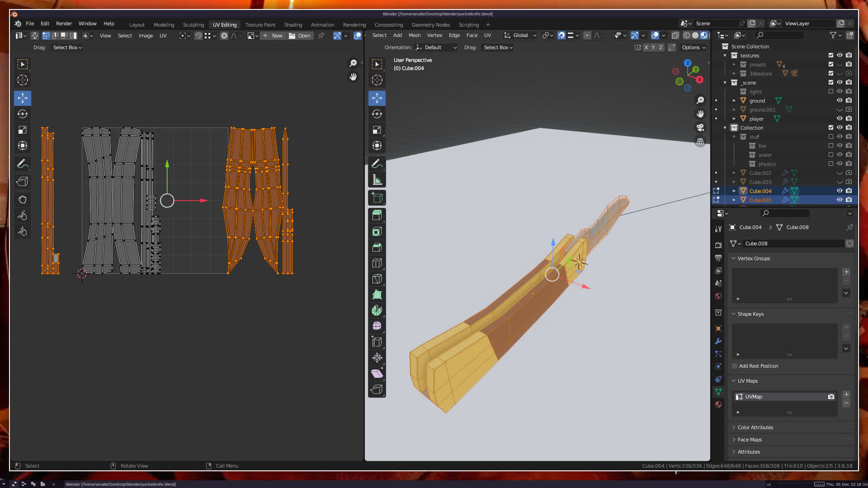This screenshot has width=868, height=488.
Task: Expand the Color Attributes panel
Action: tap(755, 427)
